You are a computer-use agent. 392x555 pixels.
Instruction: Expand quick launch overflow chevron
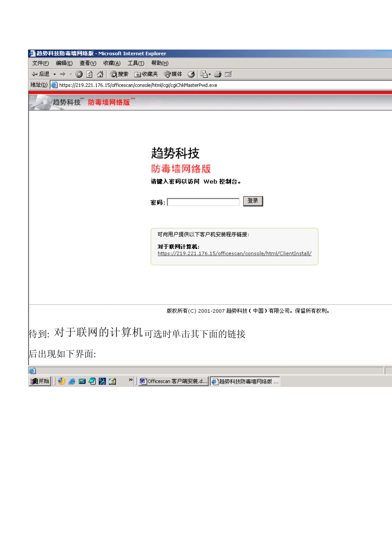[x=131, y=380]
